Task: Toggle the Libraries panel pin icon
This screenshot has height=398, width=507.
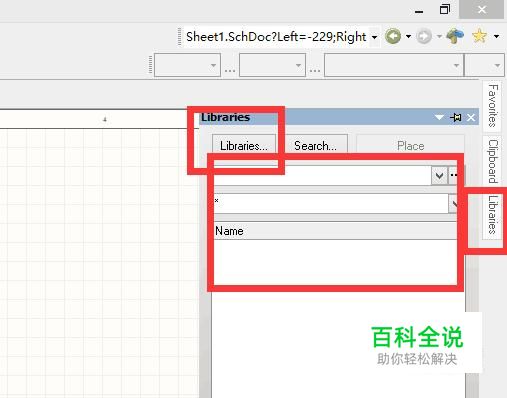Action: (x=456, y=117)
